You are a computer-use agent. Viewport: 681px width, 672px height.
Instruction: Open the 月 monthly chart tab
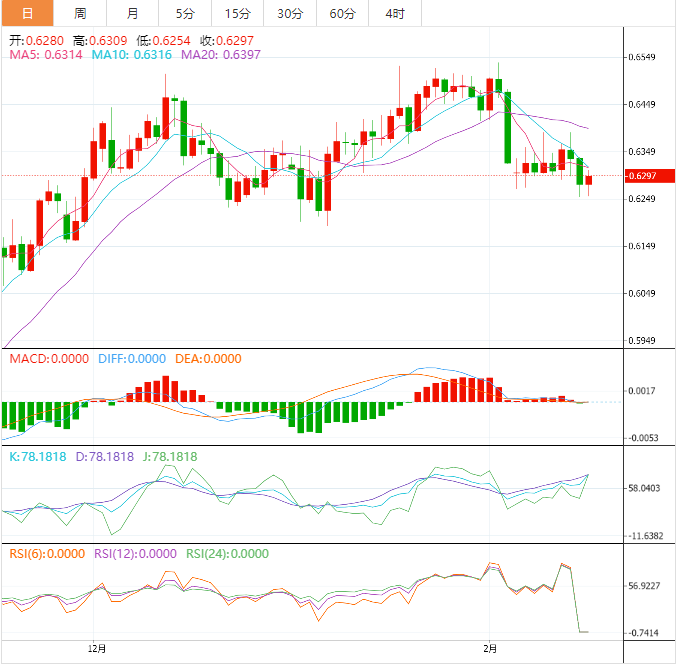point(133,13)
